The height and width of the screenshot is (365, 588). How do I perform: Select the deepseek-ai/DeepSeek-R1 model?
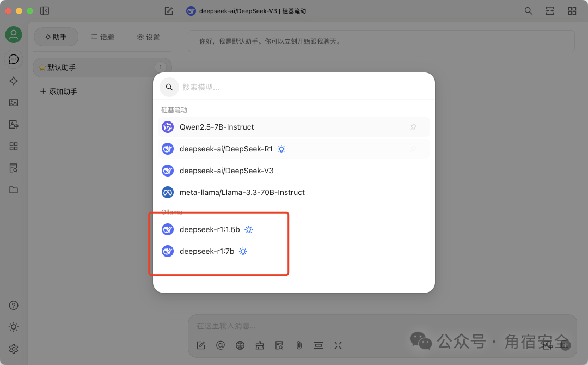(x=293, y=149)
